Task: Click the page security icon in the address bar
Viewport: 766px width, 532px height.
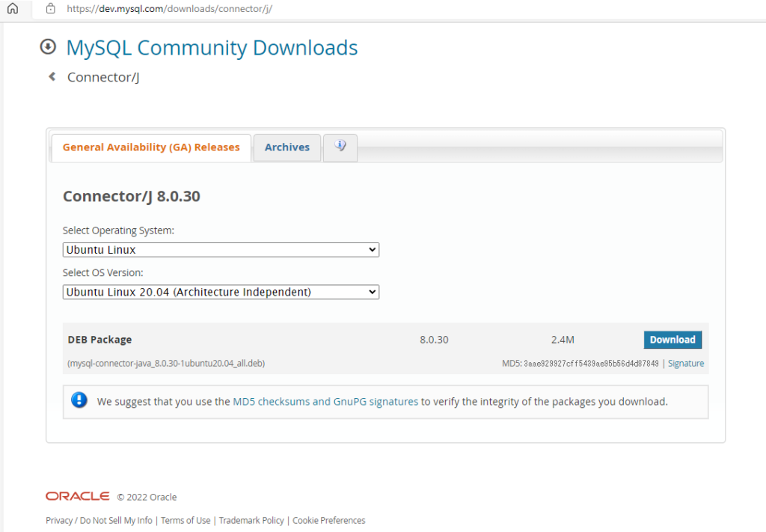Action: pos(50,10)
